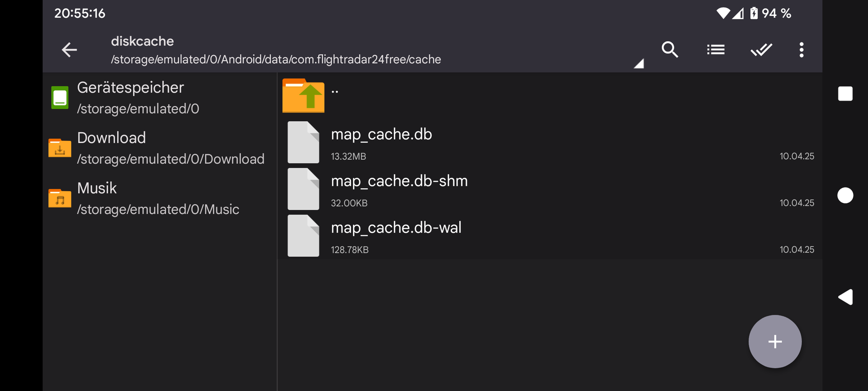Go up with parent folder icon

point(303,95)
